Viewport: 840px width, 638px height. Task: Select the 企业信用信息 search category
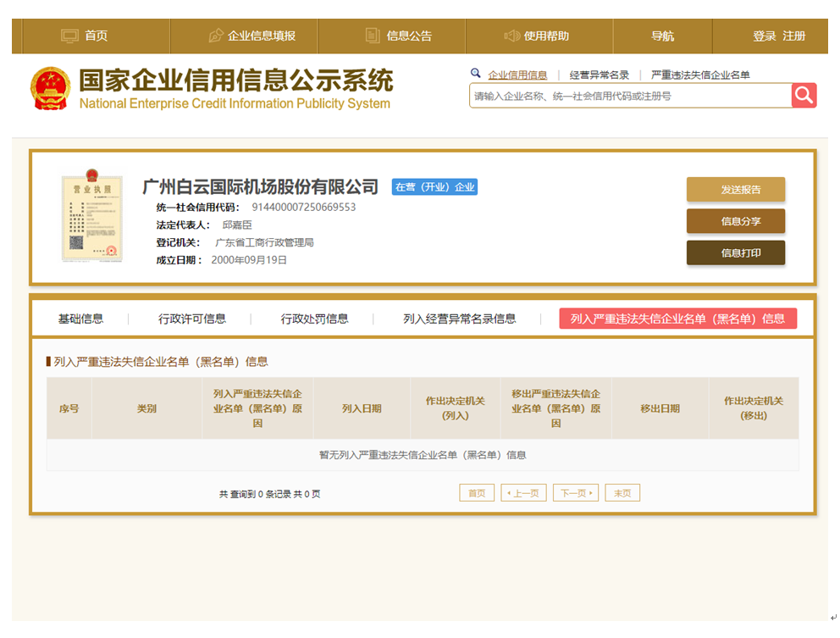coord(517,75)
